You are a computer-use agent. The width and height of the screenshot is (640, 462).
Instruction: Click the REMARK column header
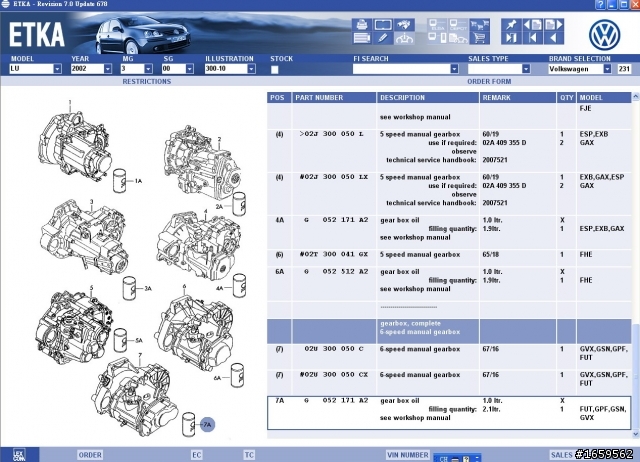(518, 98)
